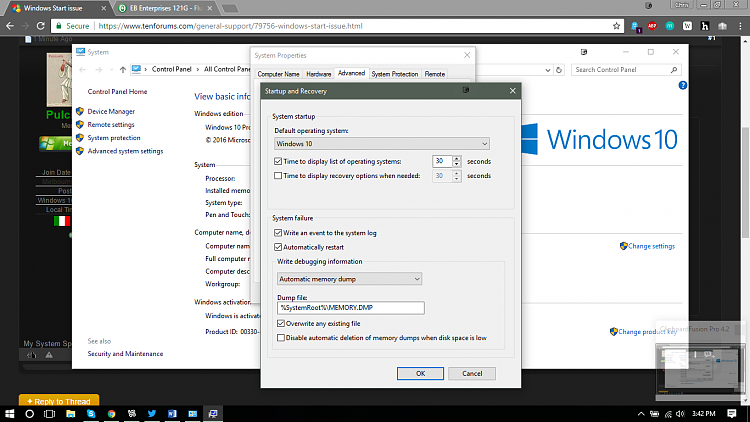Open Device Manager link in Control Panel
The image size is (750, 422).
click(111, 111)
